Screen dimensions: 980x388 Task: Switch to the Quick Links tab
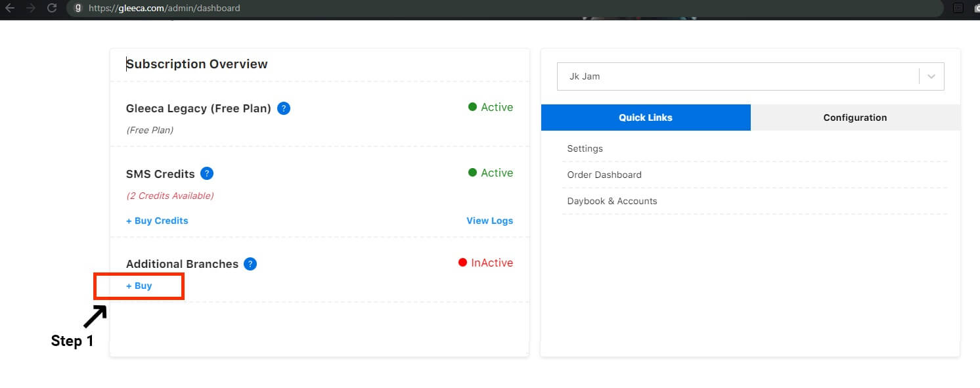(646, 118)
